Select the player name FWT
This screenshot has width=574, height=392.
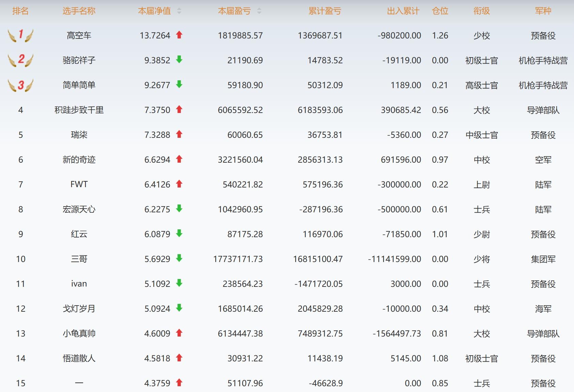point(79,184)
